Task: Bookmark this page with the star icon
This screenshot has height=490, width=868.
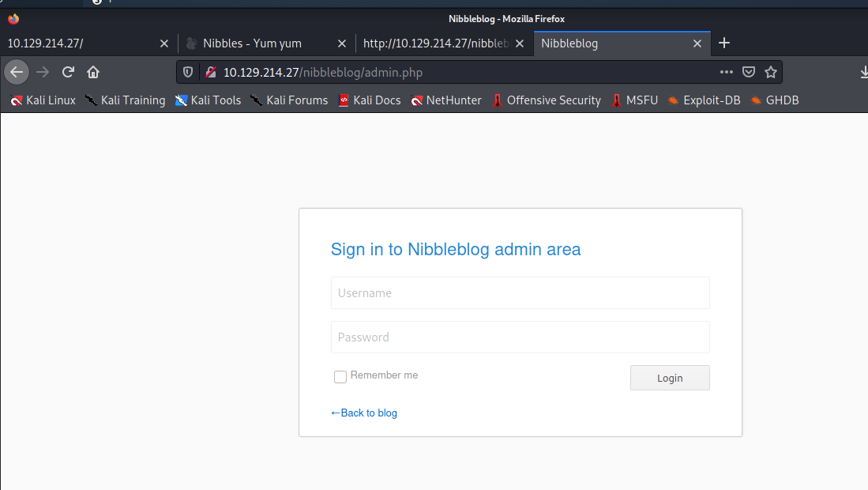Action: coord(771,72)
